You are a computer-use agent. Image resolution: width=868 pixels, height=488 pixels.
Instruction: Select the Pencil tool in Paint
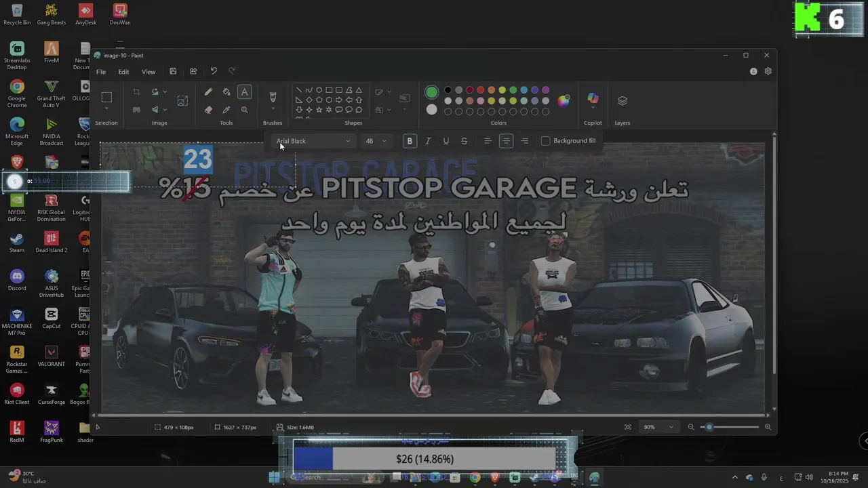208,92
